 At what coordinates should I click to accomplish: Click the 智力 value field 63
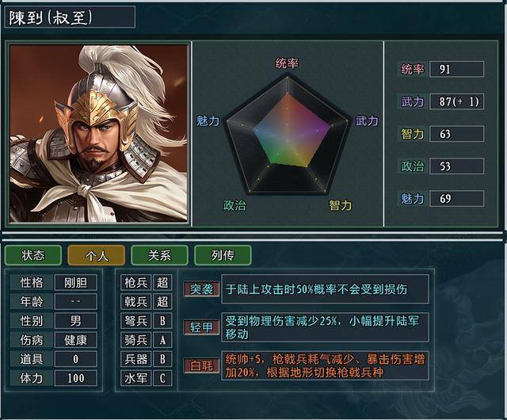click(x=456, y=134)
